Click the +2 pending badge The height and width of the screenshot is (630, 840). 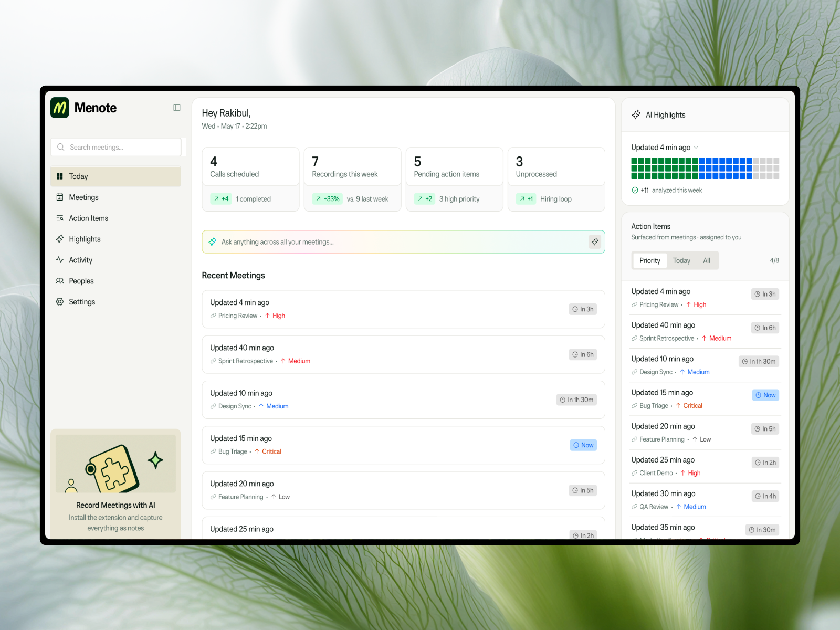(x=425, y=199)
